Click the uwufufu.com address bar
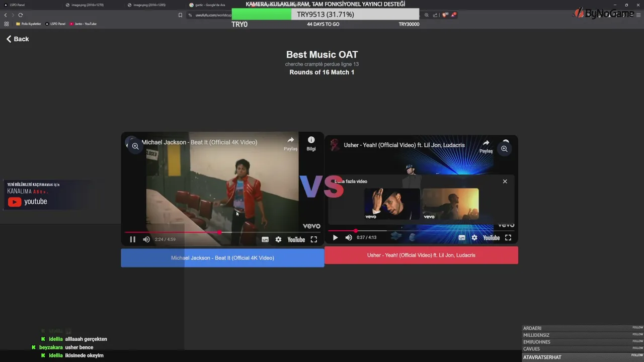This screenshot has width=644, height=362. [213, 15]
